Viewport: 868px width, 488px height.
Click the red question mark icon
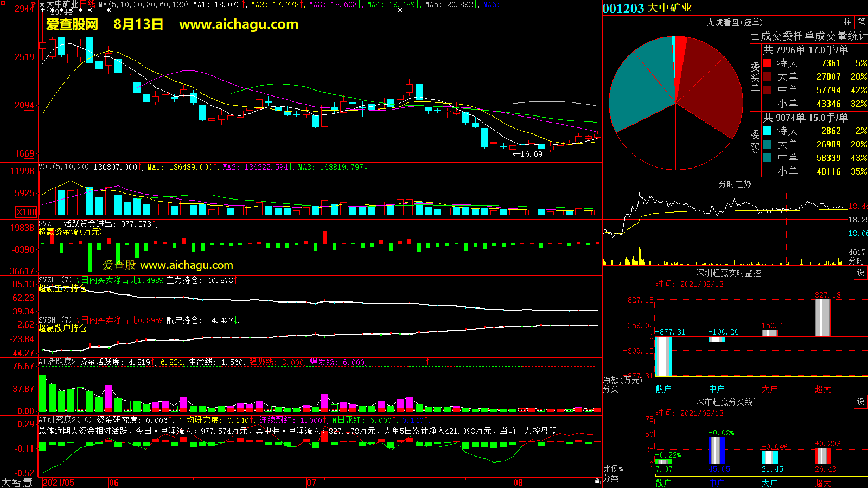coord(33,5)
